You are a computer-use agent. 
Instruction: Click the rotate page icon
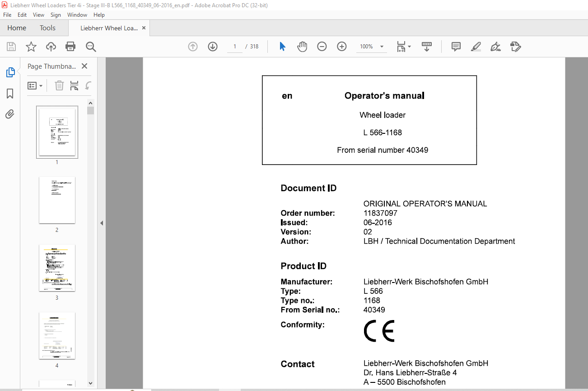click(89, 85)
